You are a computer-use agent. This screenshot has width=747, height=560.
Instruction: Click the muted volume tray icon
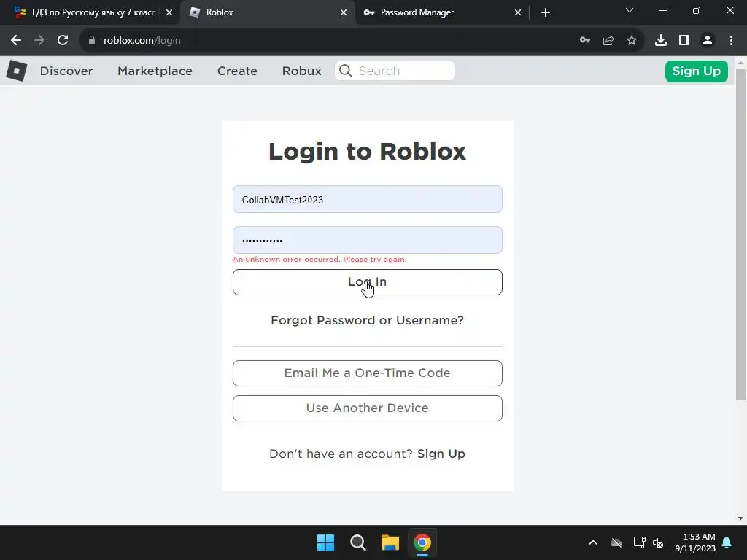point(658,542)
